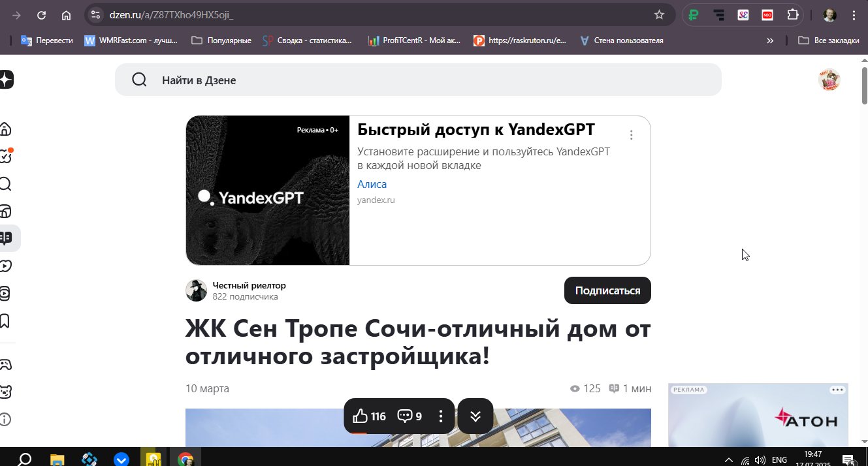The image size is (868, 466).
Task: Open the sidebar search magnifier icon
Action: click(5, 184)
